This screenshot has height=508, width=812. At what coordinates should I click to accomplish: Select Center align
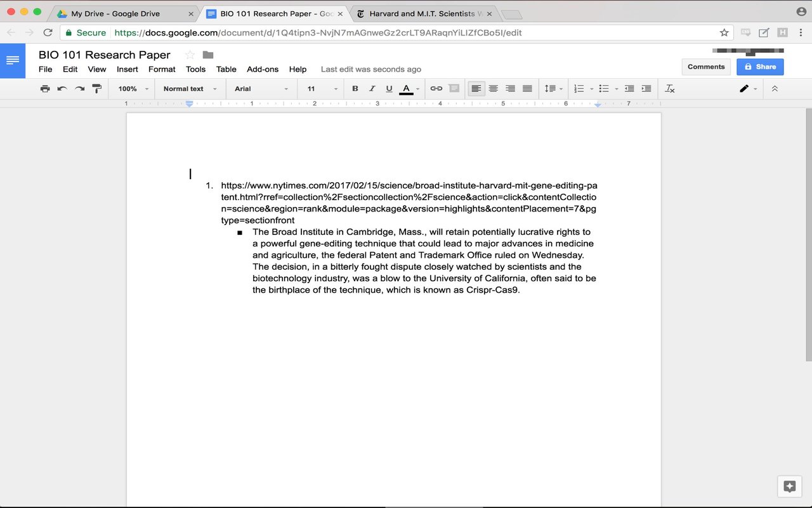(x=493, y=89)
